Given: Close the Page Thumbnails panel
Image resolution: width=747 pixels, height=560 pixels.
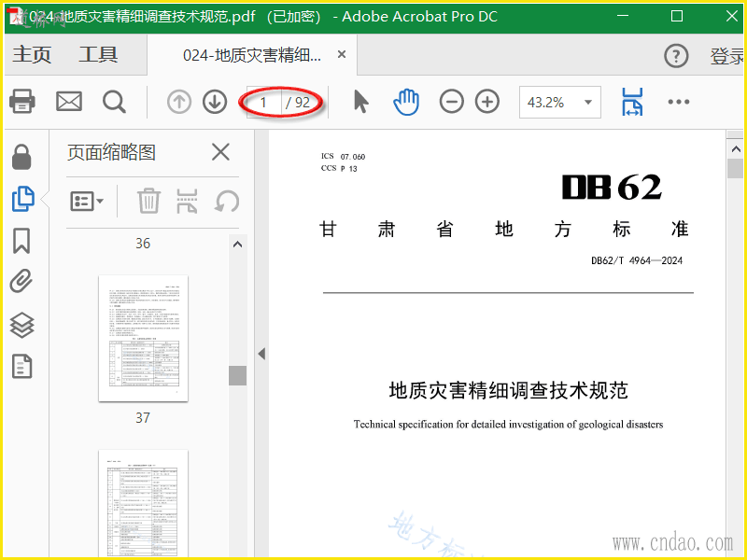Looking at the screenshot, I should coord(220,152).
